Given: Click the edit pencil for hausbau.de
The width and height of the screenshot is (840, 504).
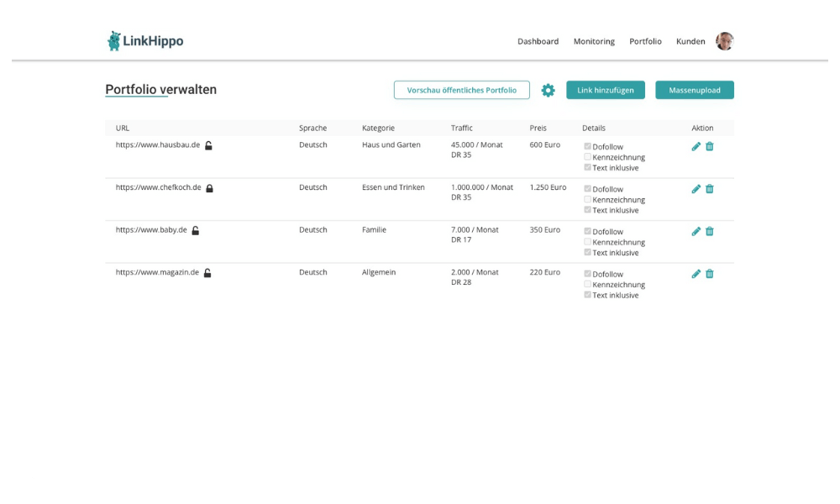Looking at the screenshot, I should pos(696,146).
